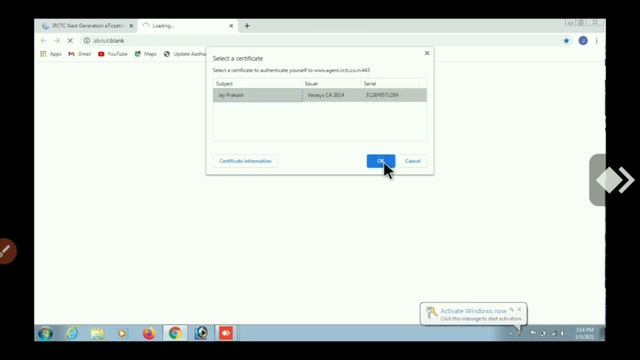Open the Apps bookmark shortcut

(x=51, y=54)
